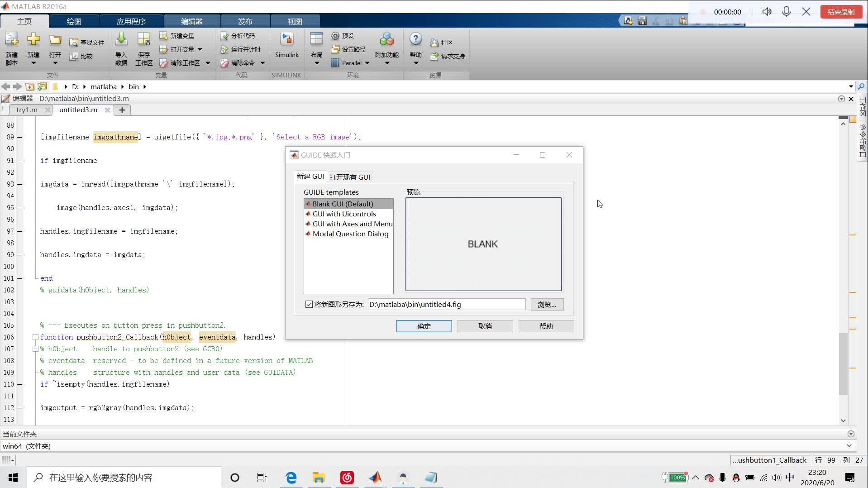Image resolution: width=868 pixels, height=488 pixels.
Task: Click the Layout (布局) icon
Action: point(316,39)
